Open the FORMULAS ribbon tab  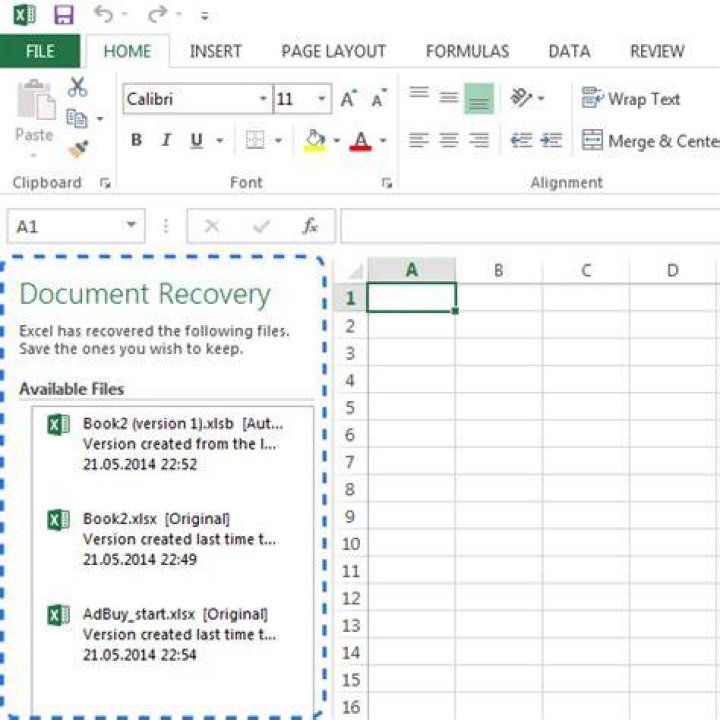[467, 51]
